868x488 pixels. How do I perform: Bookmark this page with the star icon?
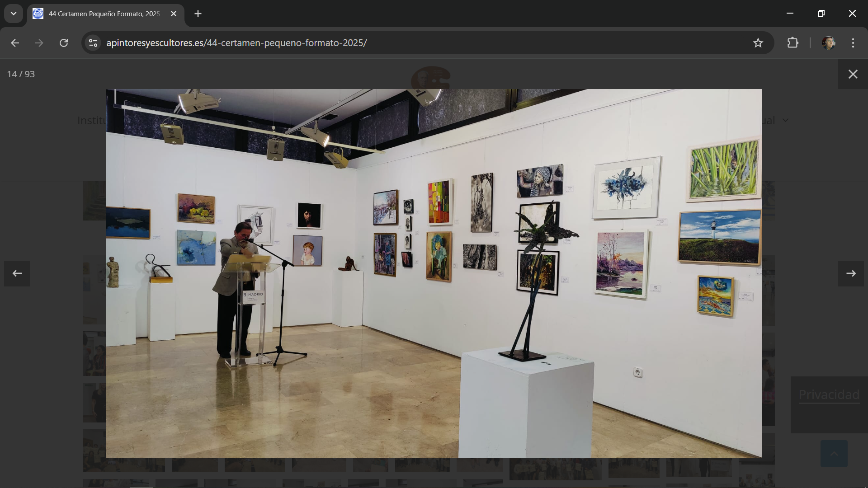758,43
